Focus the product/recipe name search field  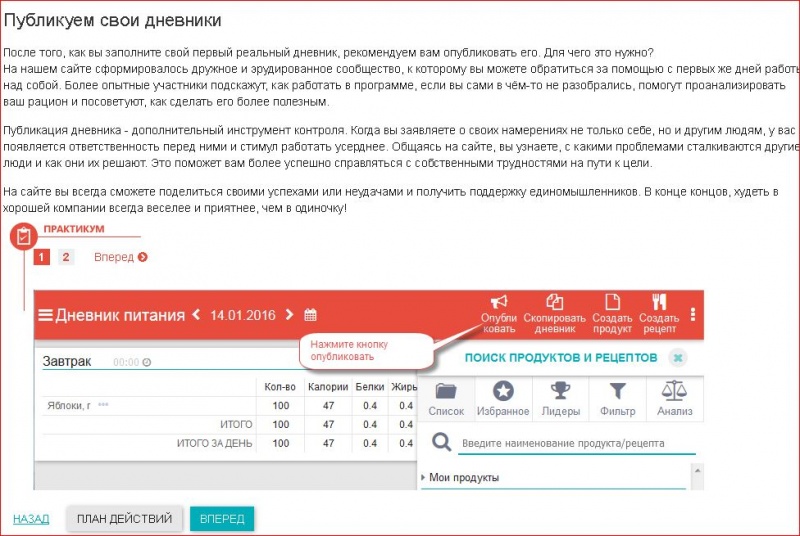click(577, 443)
